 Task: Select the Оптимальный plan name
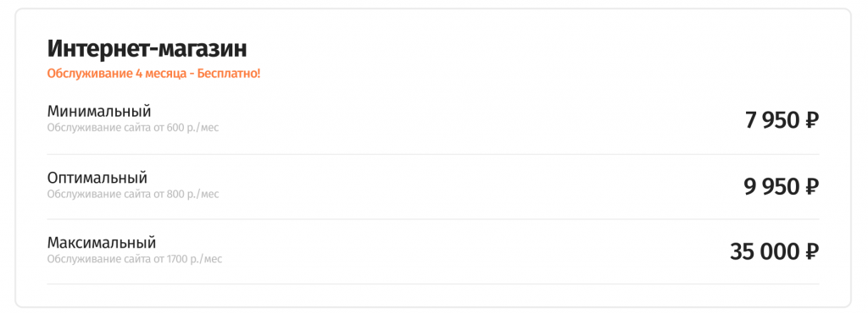coord(97,178)
